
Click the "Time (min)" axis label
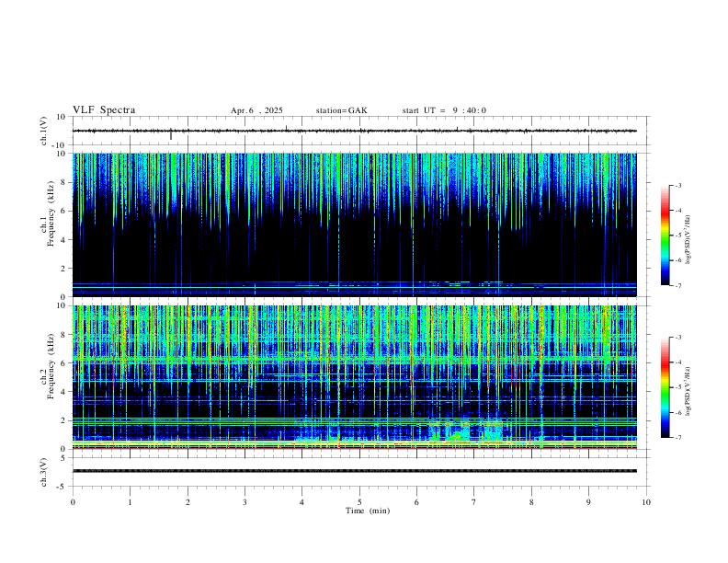coord(368,511)
